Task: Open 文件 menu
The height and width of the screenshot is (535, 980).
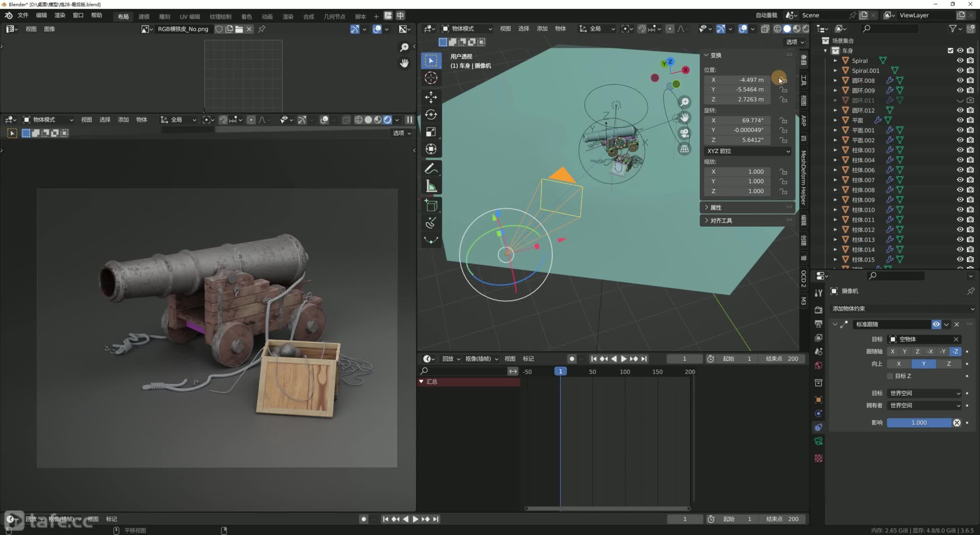Action: click(x=23, y=15)
